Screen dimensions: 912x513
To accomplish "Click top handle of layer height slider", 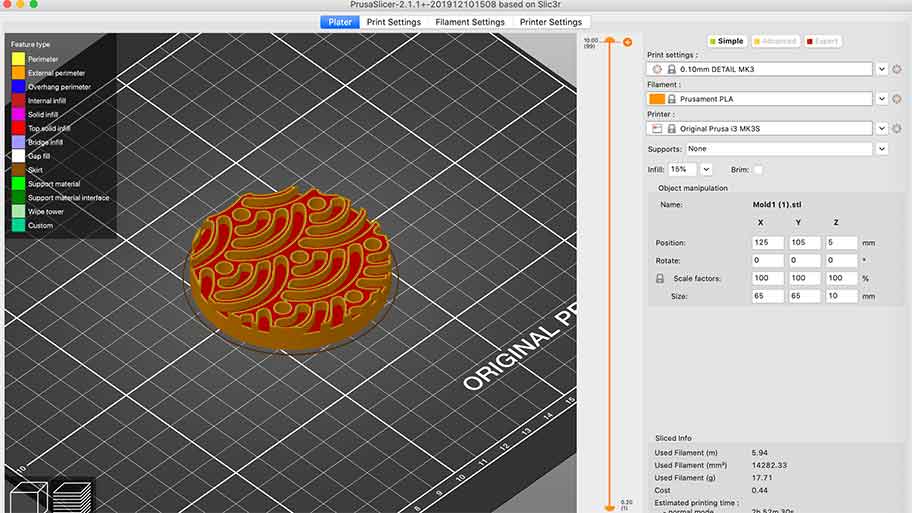I will [610, 40].
